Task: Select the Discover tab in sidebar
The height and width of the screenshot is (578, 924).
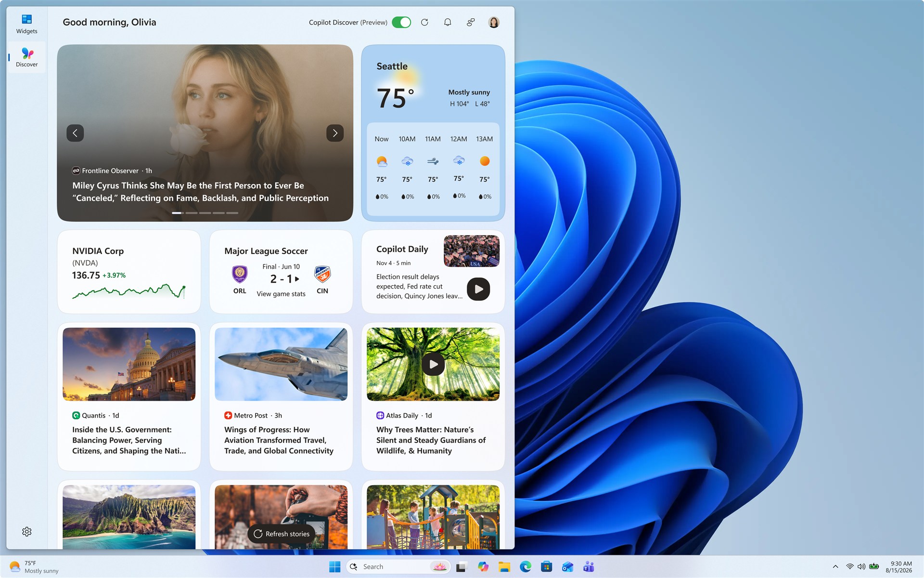Action: [26, 57]
